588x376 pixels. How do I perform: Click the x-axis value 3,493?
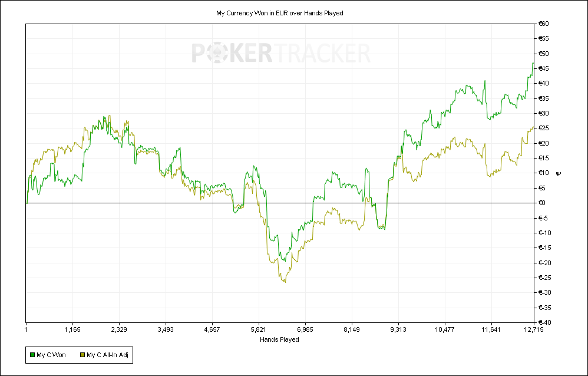(166, 330)
